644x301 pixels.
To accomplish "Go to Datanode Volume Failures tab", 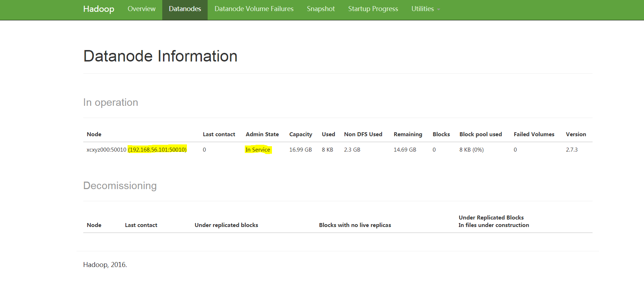I will point(254,9).
